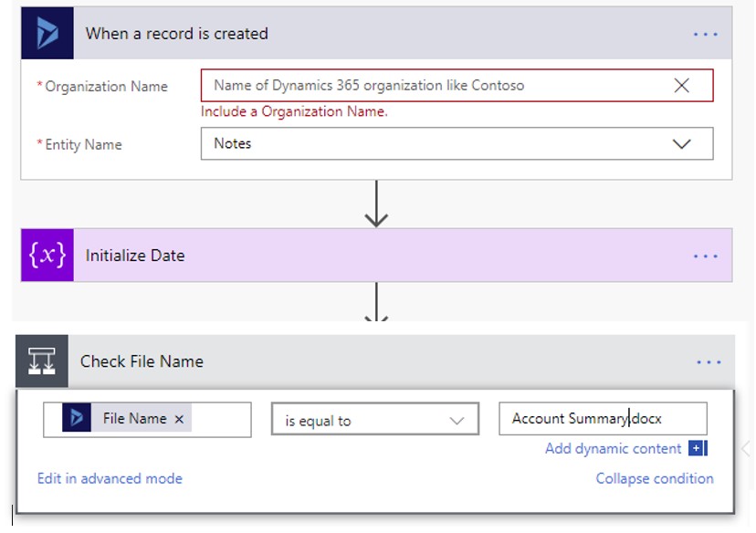Click the Check File Name header title
756x533 pixels.
point(142,361)
